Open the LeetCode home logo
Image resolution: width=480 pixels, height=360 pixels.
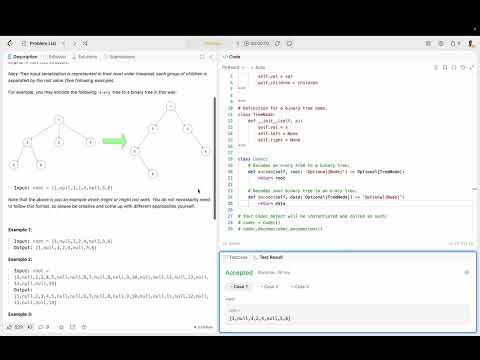coord(10,43)
